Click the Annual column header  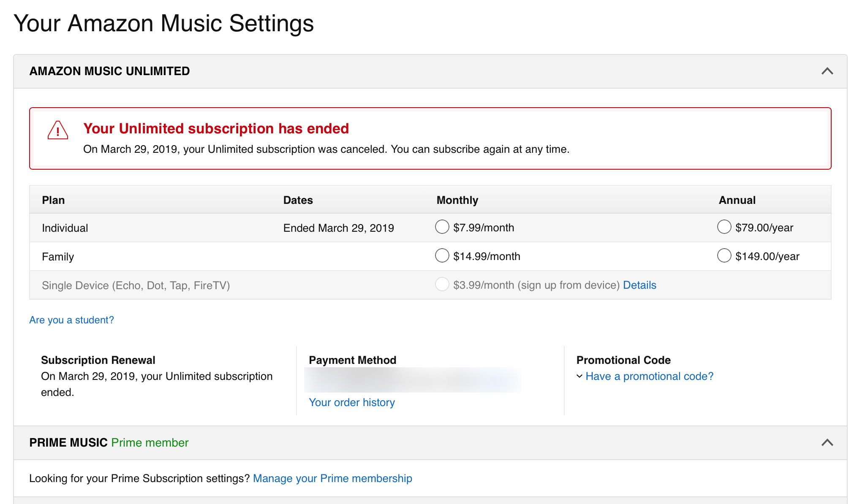[737, 200]
